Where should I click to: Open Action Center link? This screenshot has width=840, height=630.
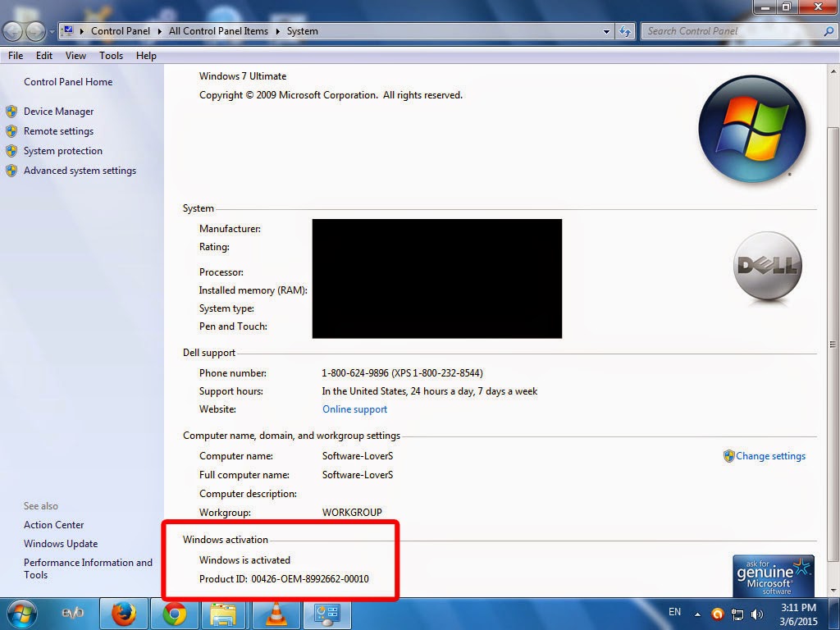(53, 524)
